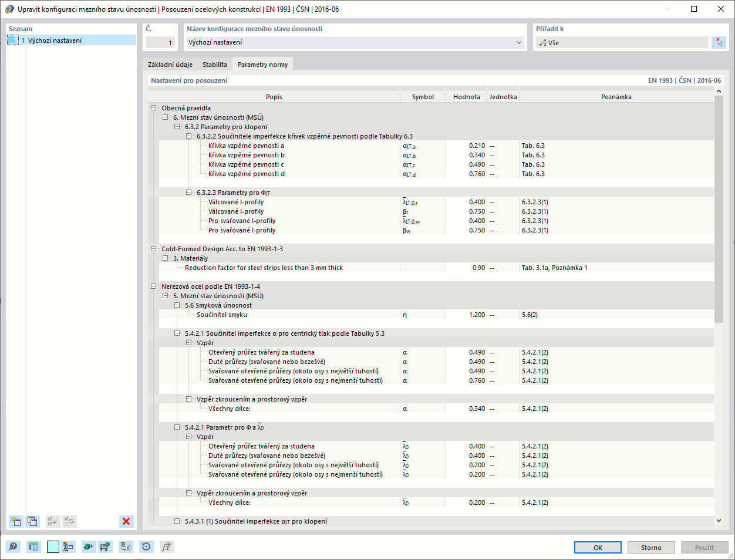Collapse the 6. Mezní stav únosnosti (MSÚ) node
This screenshot has width=735, height=560.
point(166,117)
